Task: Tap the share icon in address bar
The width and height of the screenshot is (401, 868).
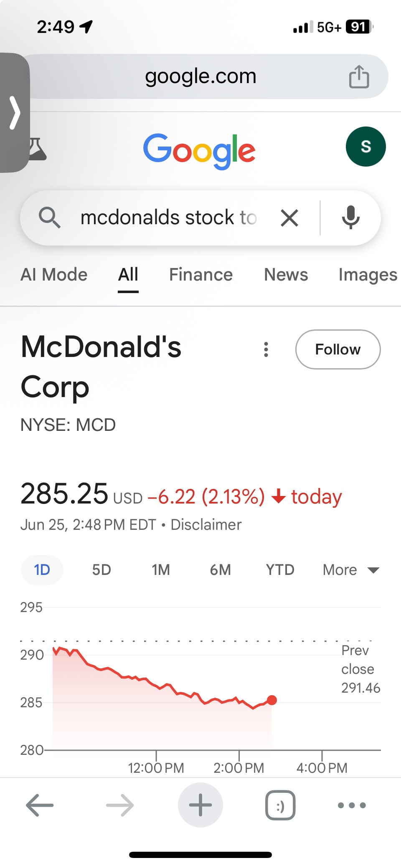Action: click(359, 77)
